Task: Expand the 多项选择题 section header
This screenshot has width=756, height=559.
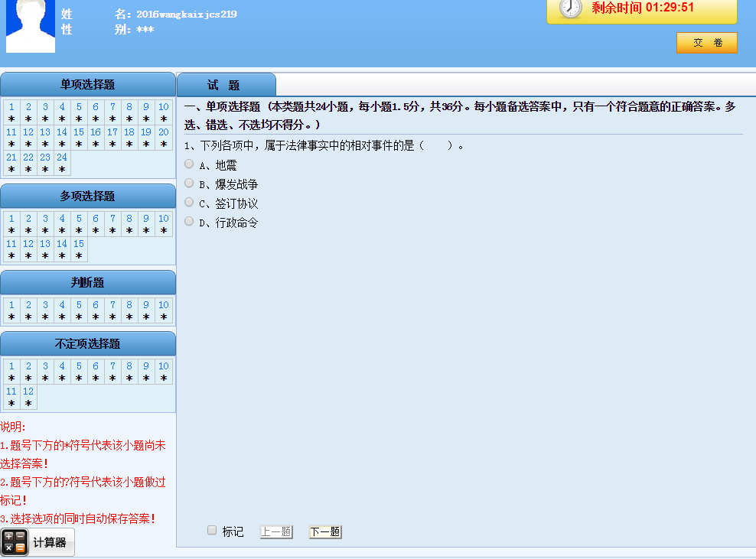Action: pos(88,197)
